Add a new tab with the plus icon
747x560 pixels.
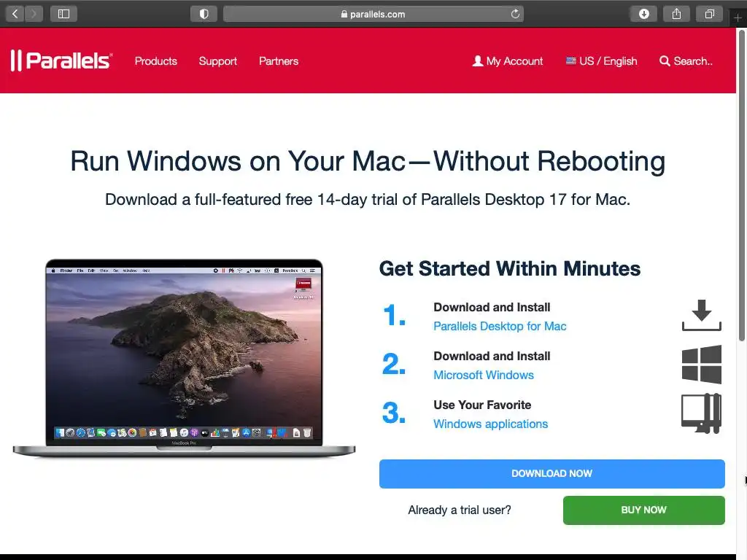tap(738, 18)
